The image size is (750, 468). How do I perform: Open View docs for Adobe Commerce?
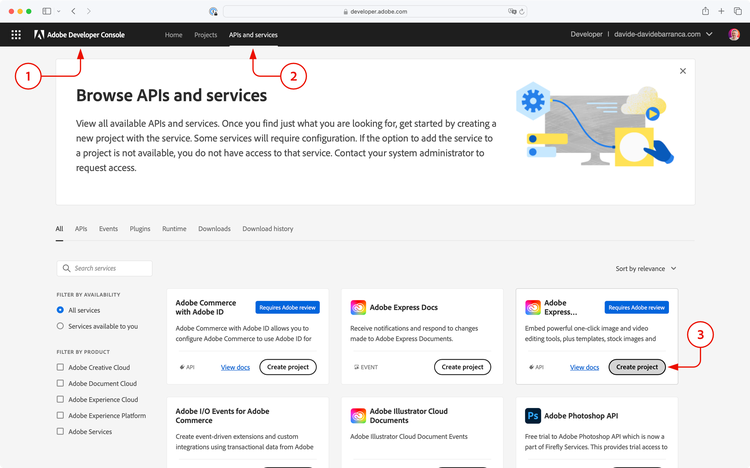[235, 367]
